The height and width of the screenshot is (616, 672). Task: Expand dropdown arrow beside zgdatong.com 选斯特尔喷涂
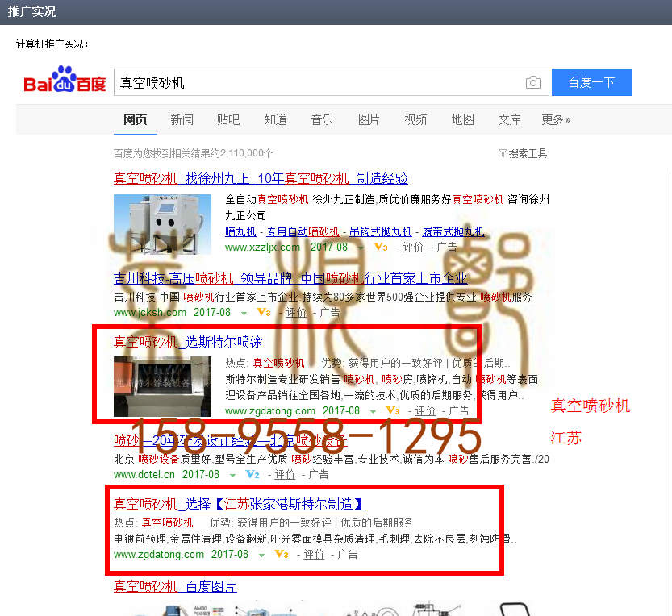(373, 412)
